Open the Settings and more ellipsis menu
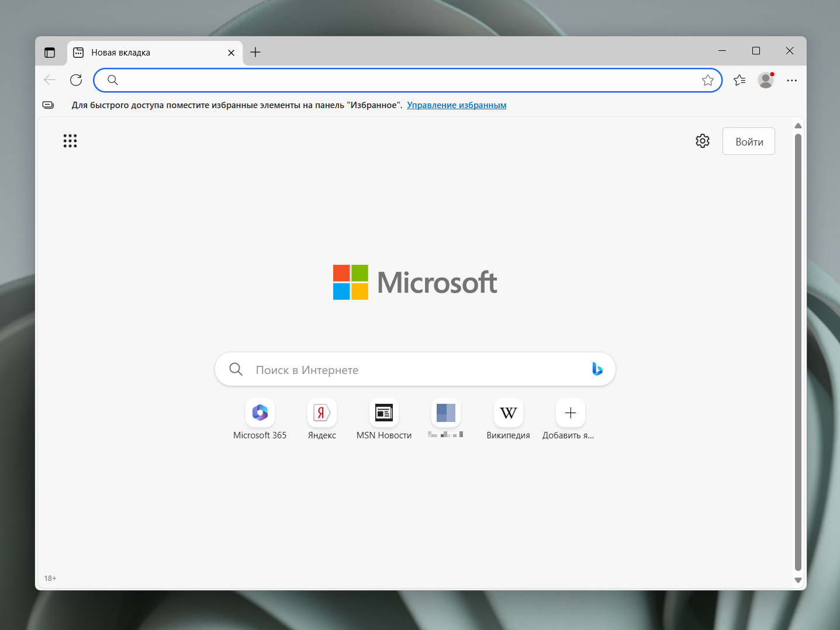Viewport: 840px width, 630px height. click(x=791, y=80)
